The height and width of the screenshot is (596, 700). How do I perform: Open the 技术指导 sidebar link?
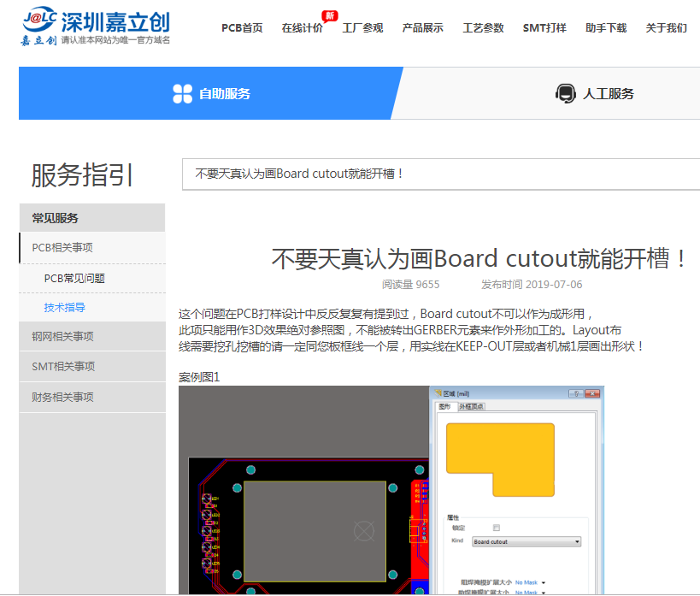(65, 307)
